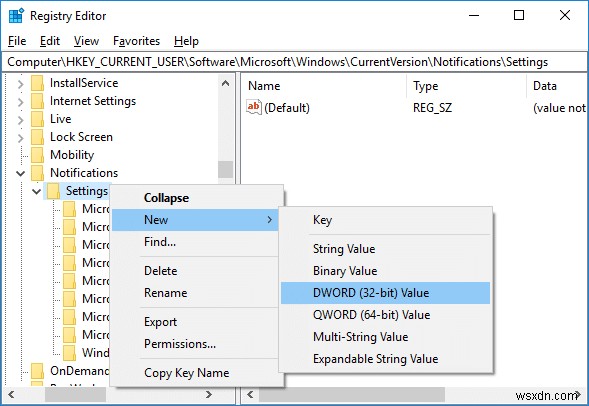
Task: Open the View menu
Action: [x=86, y=41]
